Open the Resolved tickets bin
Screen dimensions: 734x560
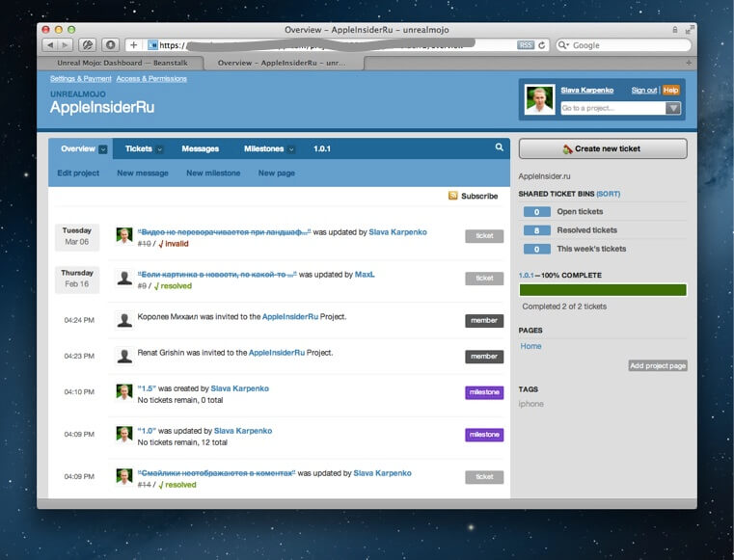tap(587, 230)
